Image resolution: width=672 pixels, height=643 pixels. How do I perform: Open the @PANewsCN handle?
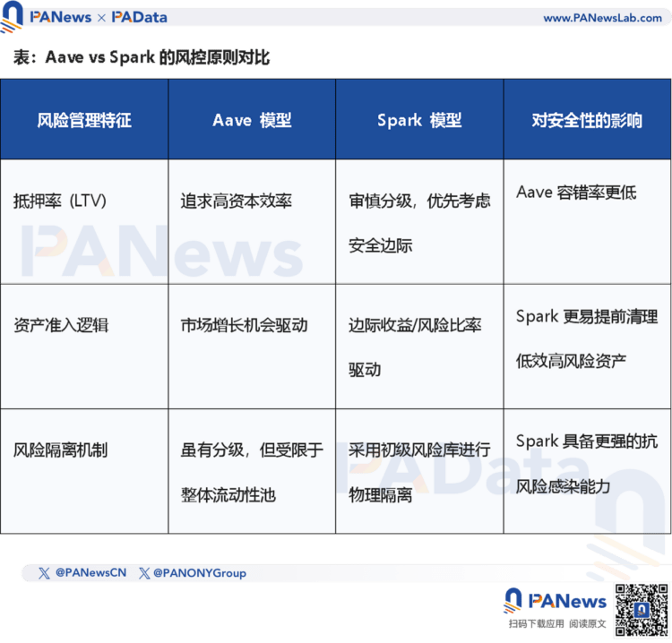90,573
